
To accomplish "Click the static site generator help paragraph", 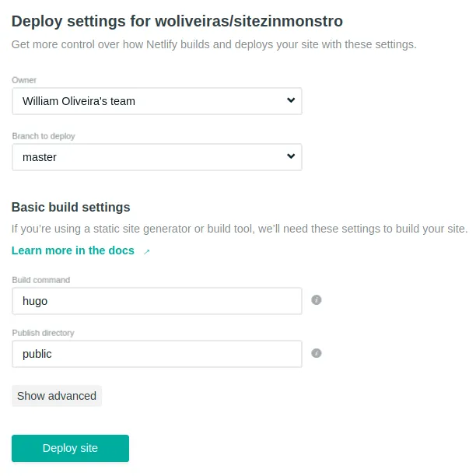I will 240,229.
